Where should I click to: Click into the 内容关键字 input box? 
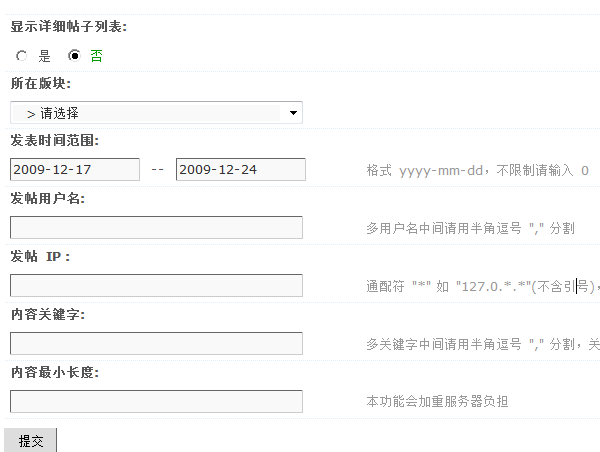(x=156, y=344)
